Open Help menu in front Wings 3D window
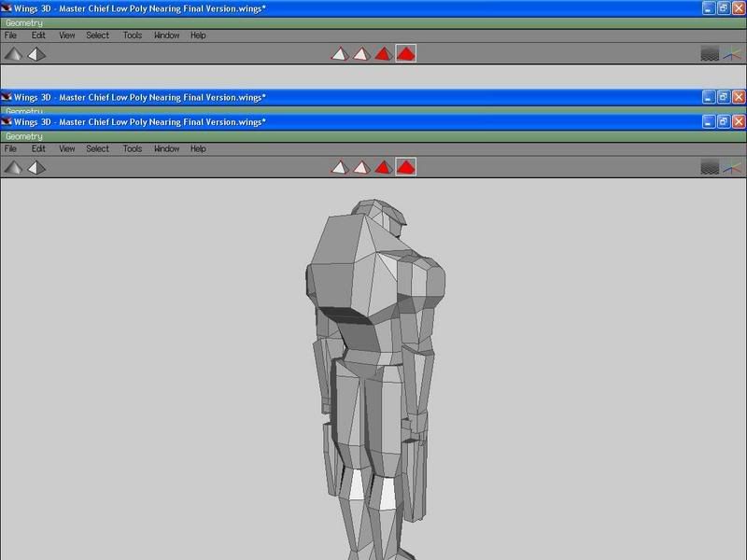This screenshot has width=747, height=560. coord(198,148)
